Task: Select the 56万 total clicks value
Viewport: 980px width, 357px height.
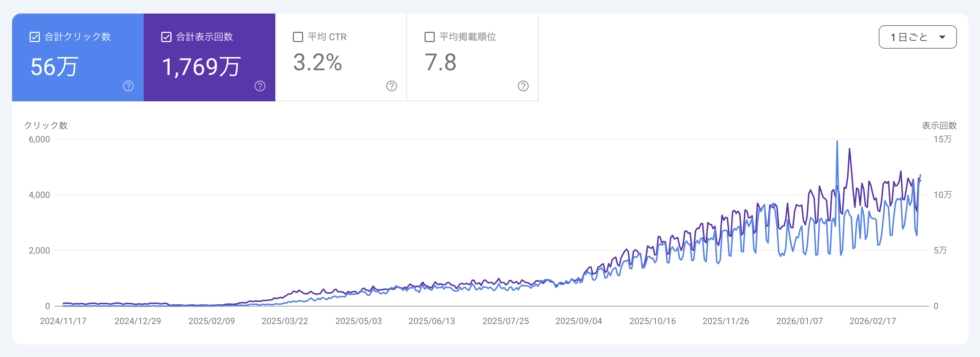Action: tap(54, 67)
